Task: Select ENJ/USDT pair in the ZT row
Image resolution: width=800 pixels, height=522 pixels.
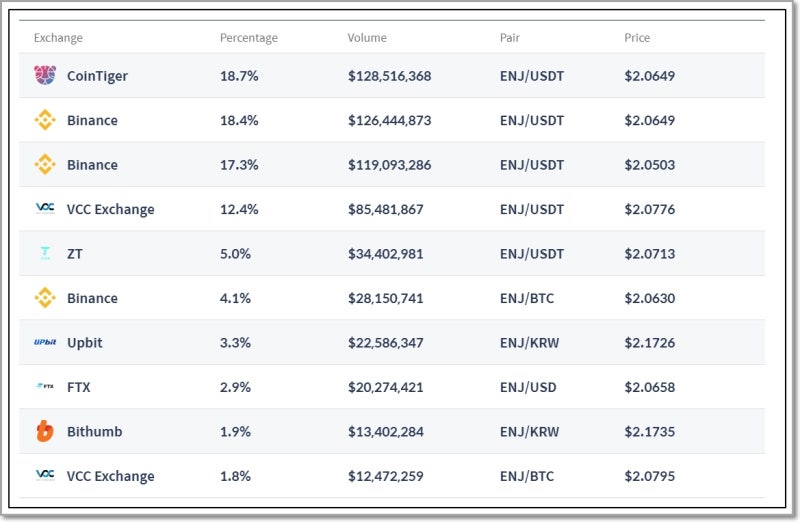Action: tap(532, 254)
